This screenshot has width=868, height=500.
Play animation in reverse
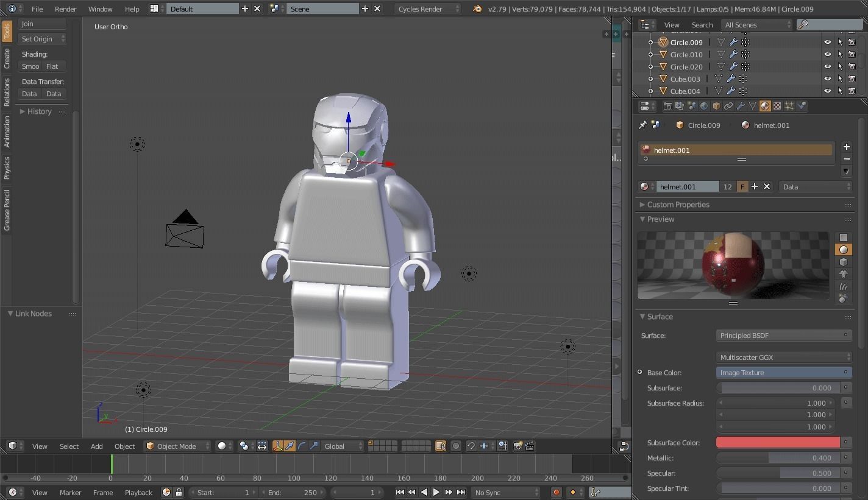(424, 492)
